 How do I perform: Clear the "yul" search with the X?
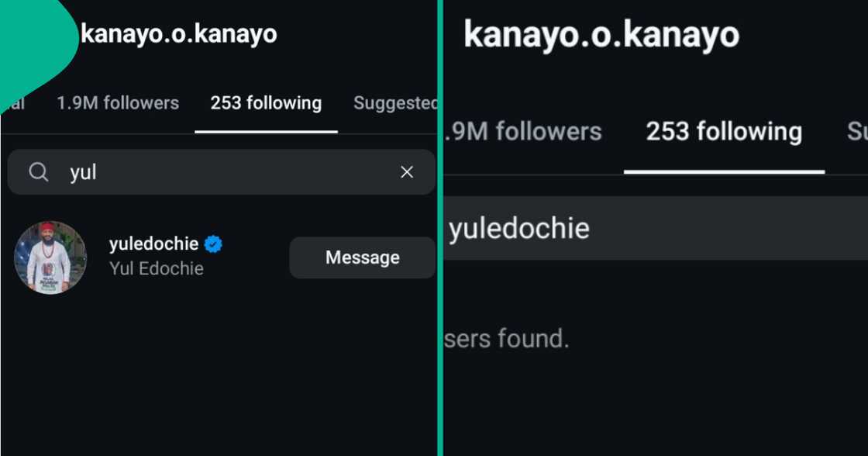pyautogui.click(x=407, y=172)
